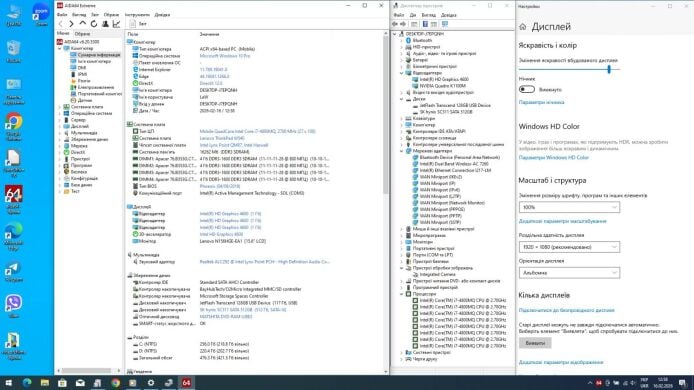Click the AIDA64 Refresh toolbar icon
694x390 pixels.
pyautogui.click(x=94, y=24)
